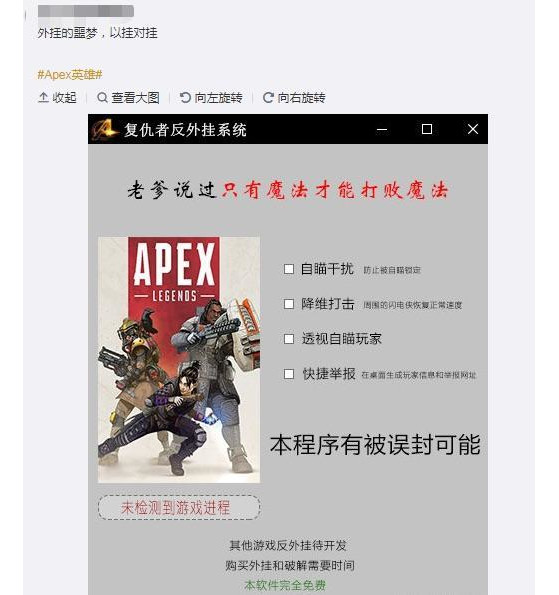The image size is (559, 595).
Task: Click the 未检测到游戏进程 status button
Action: pyautogui.click(x=179, y=507)
